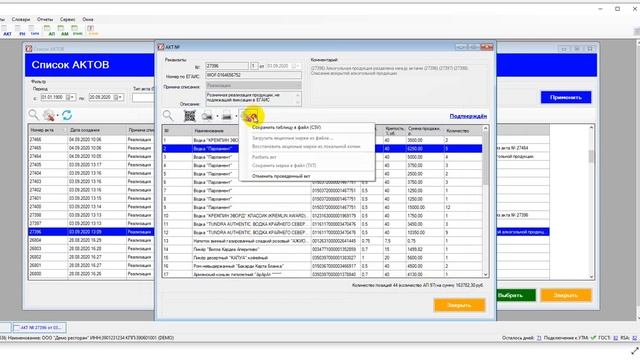Screen dimensions: 640x360
Task: Click Закрыть button in Список АКТОВ window
Action: pyautogui.click(x=566, y=295)
